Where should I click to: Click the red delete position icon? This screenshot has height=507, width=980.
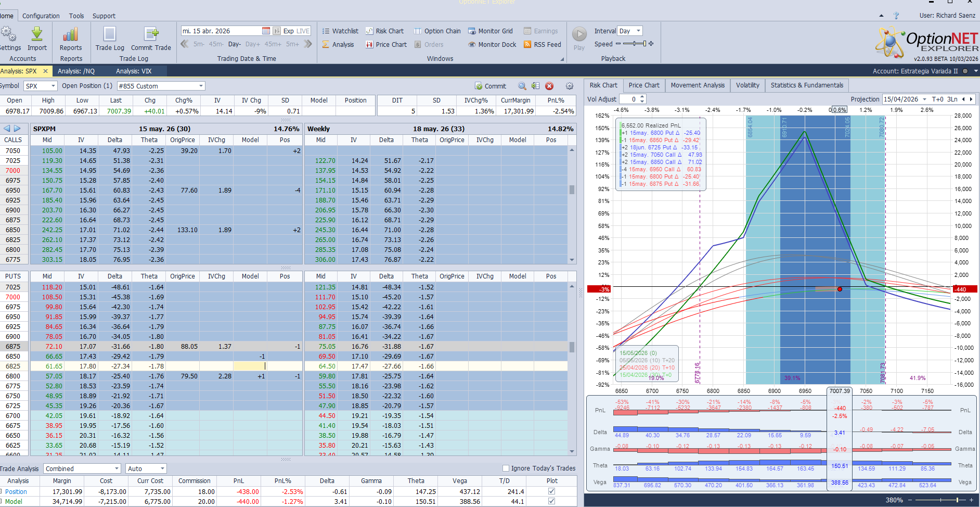tap(549, 86)
